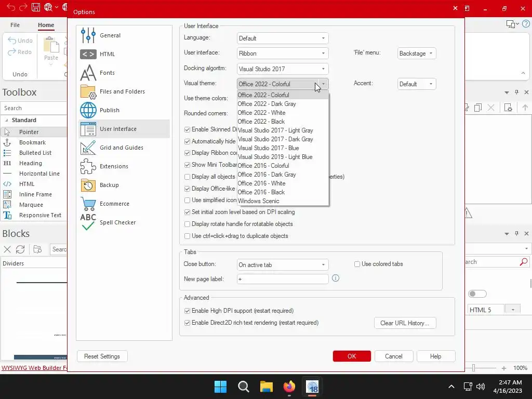The image size is (532, 399).
Task: Open the Ecommerce options category
Action: point(124,203)
